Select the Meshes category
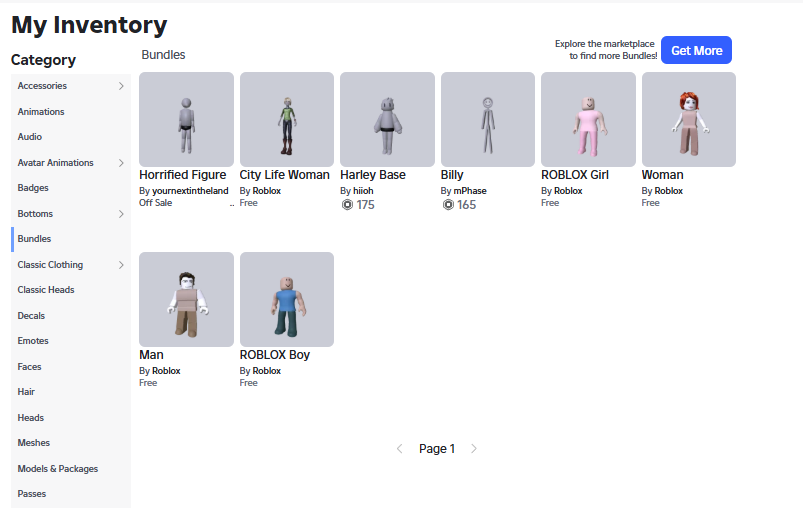Screen dimensions: 803x508 71,443
